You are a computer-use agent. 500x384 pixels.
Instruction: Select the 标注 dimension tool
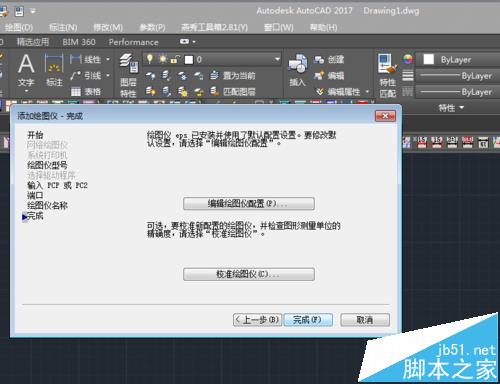[54, 70]
